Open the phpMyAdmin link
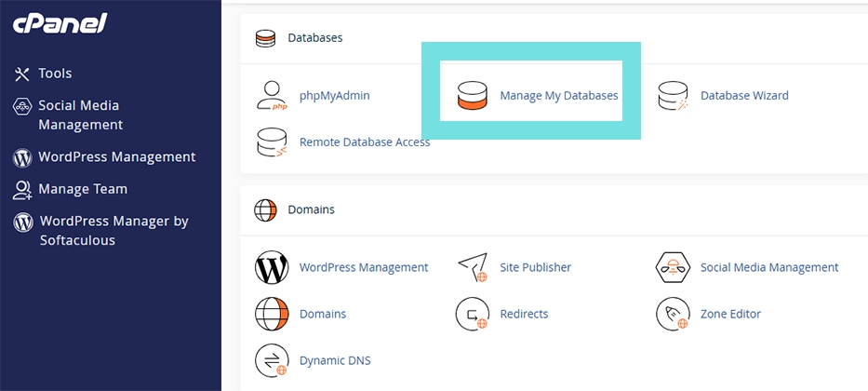The image size is (868, 391). [x=334, y=96]
